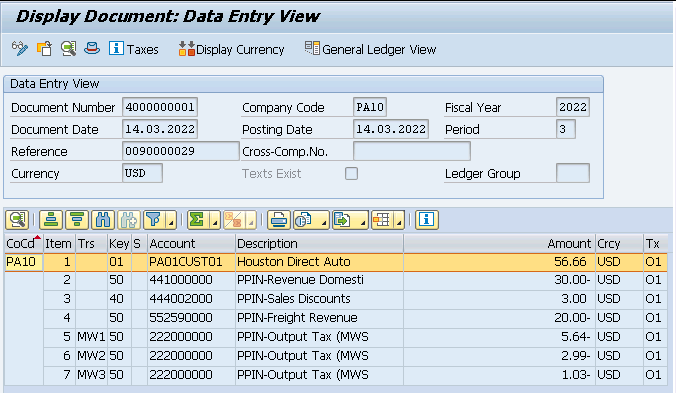Sort the grid in ascending order
This screenshot has height=393, width=676.
(51, 220)
